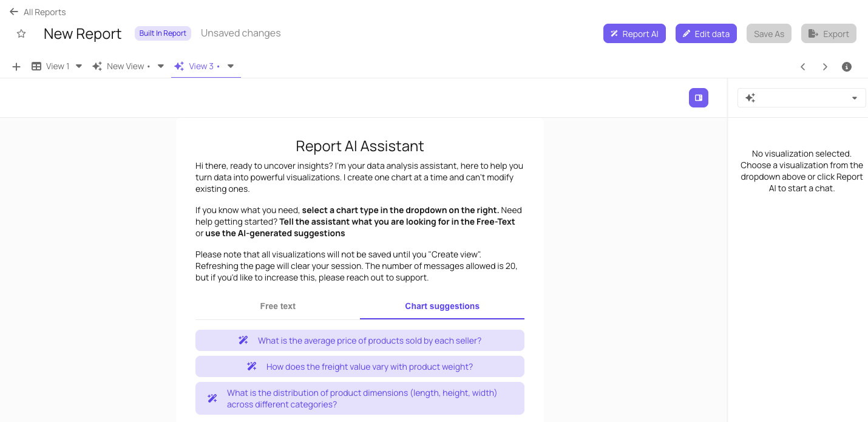This screenshot has width=868, height=422.
Task: Switch to the Free text tab
Action: tap(277, 306)
